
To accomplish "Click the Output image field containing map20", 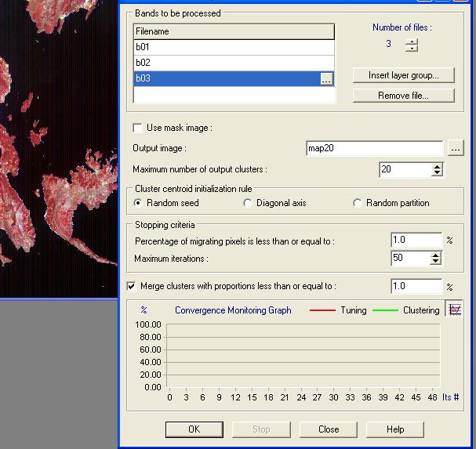I will point(374,148).
